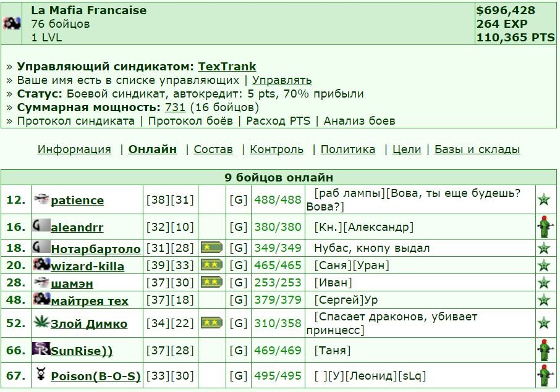
Task: Select the Онлайн tab
Action: coord(153,149)
